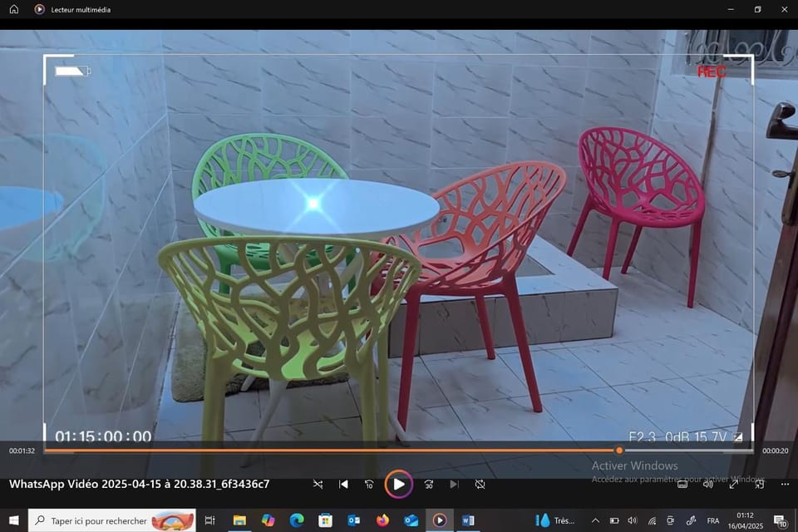
Task: Jump to midpoint of video seek bar
Action: click(398, 451)
